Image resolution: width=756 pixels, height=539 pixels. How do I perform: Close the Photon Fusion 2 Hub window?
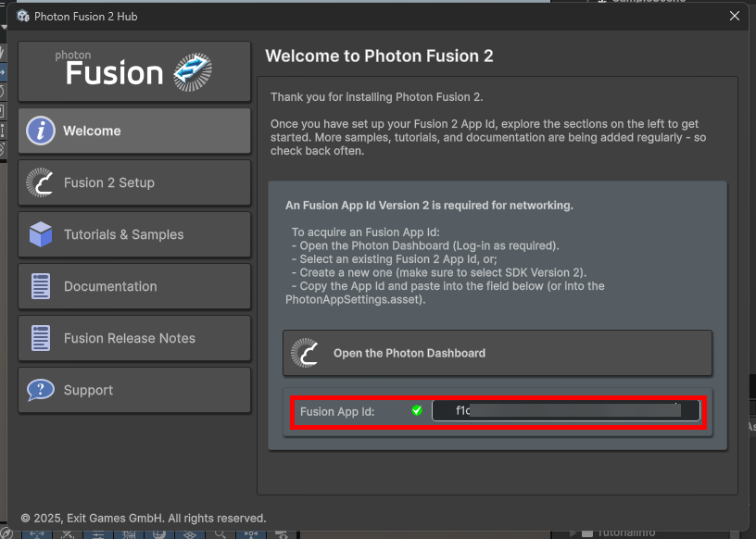[x=735, y=16]
